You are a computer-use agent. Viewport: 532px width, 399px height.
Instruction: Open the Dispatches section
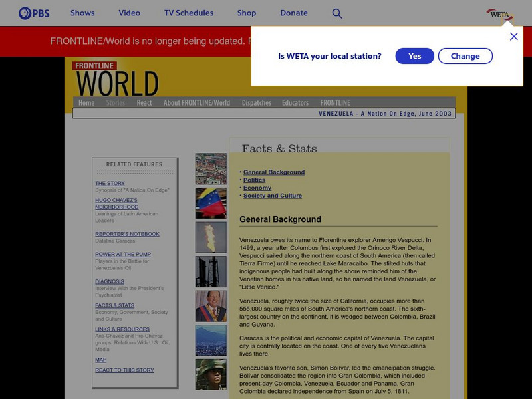(257, 103)
